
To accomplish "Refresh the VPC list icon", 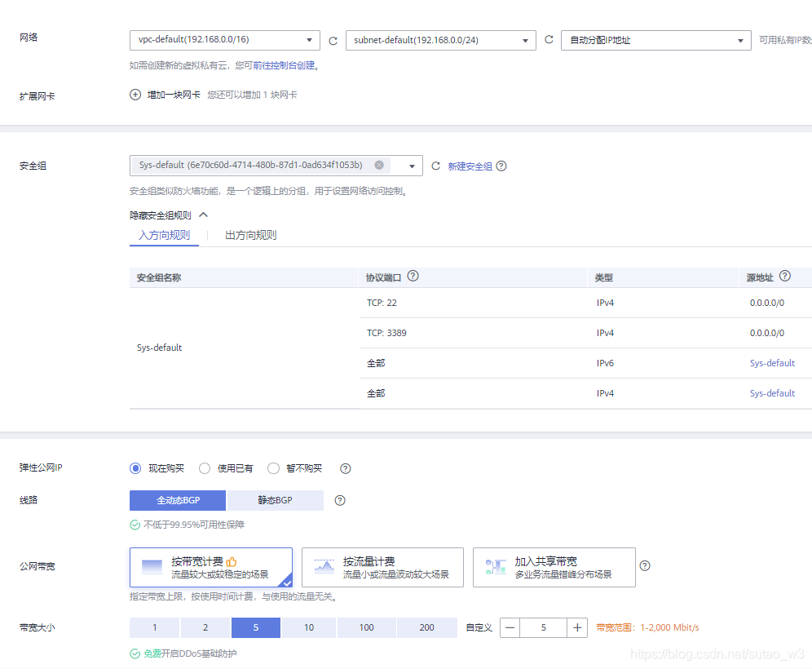I will [x=333, y=41].
